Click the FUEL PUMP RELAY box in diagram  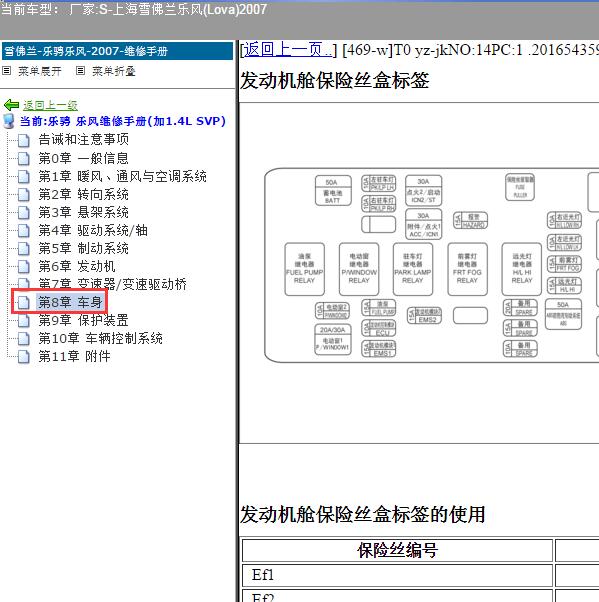pos(304,269)
